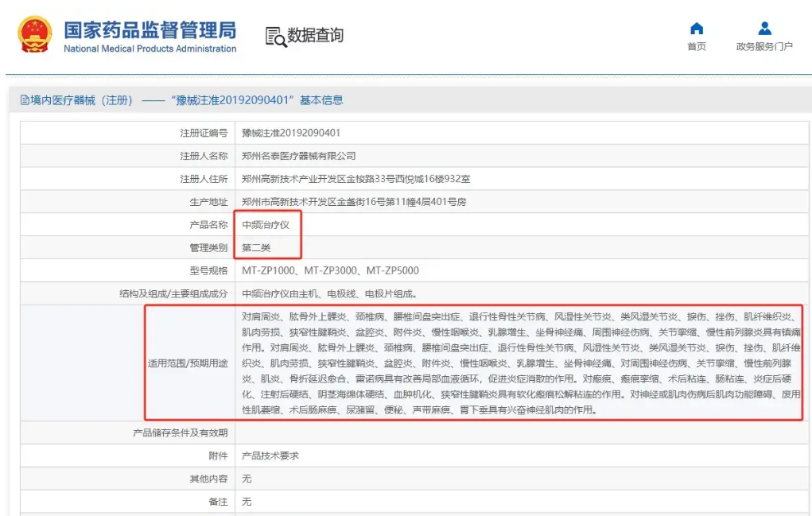The image size is (812, 516).
Task: Click the house-shaped 首页 icon
Action: tap(696, 29)
